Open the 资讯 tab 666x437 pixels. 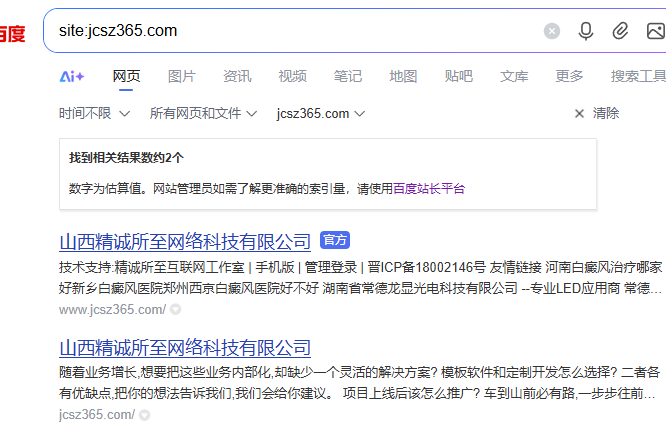237,76
